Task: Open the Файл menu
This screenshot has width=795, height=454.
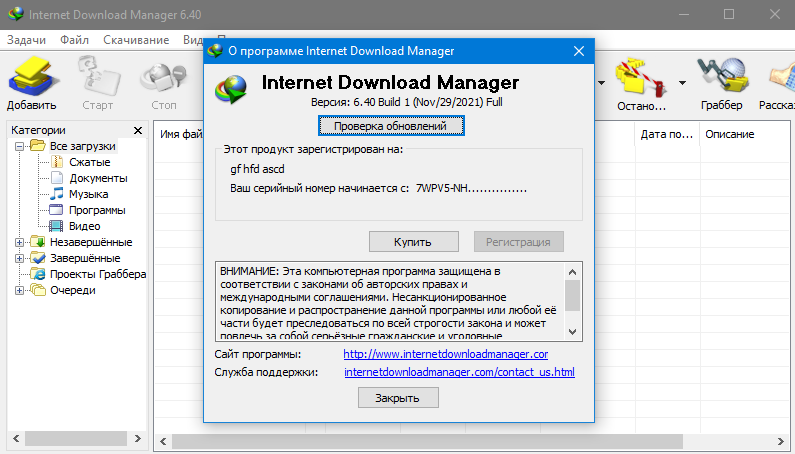Action: point(75,40)
